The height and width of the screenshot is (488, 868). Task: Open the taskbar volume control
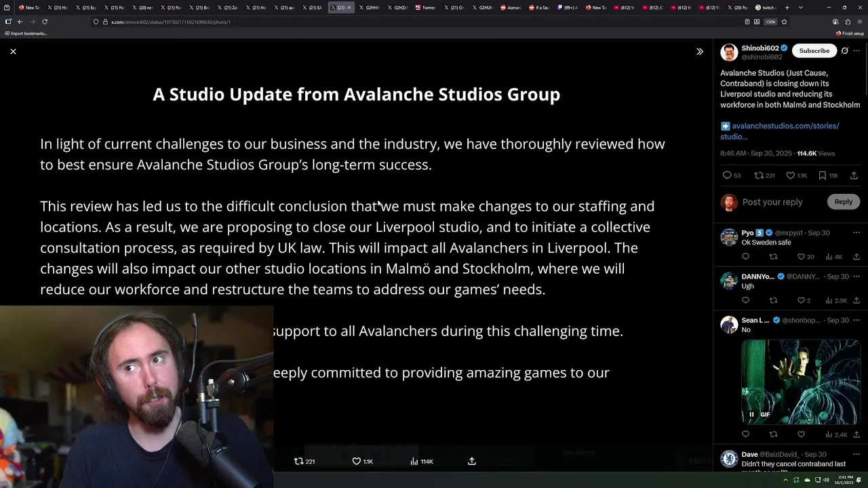825,480
